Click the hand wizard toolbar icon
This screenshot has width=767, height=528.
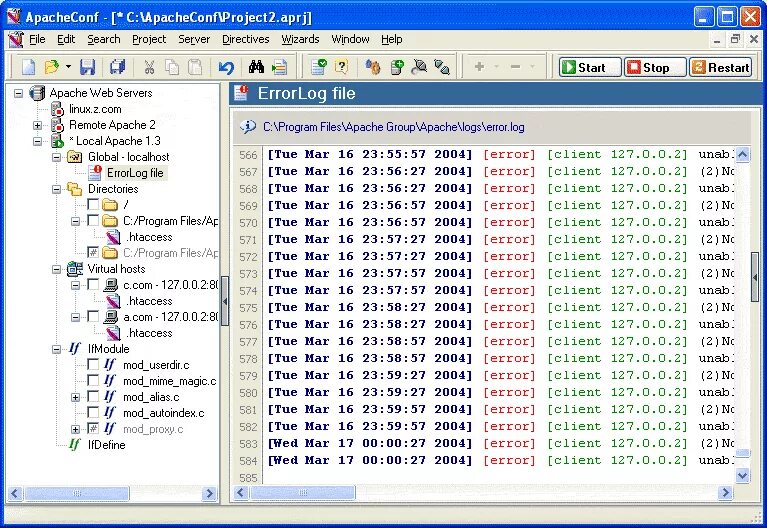(373, 67)
